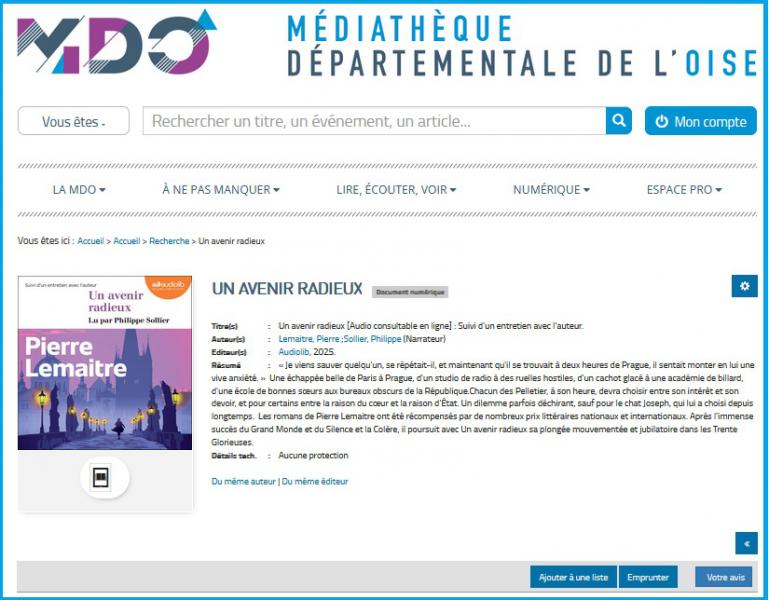
Task: Click the Emprunter button
Action: click(x=647, y=577)
